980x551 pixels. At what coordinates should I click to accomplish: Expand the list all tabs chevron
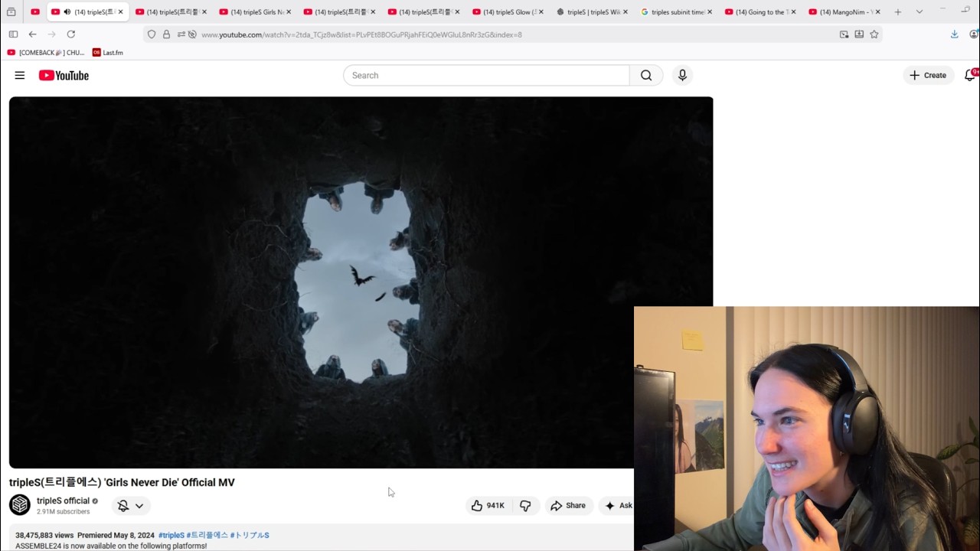pyautogui.click(x=920, y=12)
